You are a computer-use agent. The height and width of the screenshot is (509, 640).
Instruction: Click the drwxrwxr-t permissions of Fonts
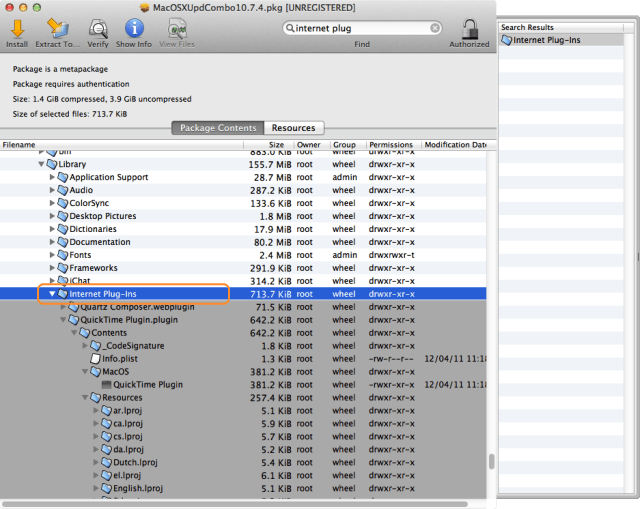[391, 255]
